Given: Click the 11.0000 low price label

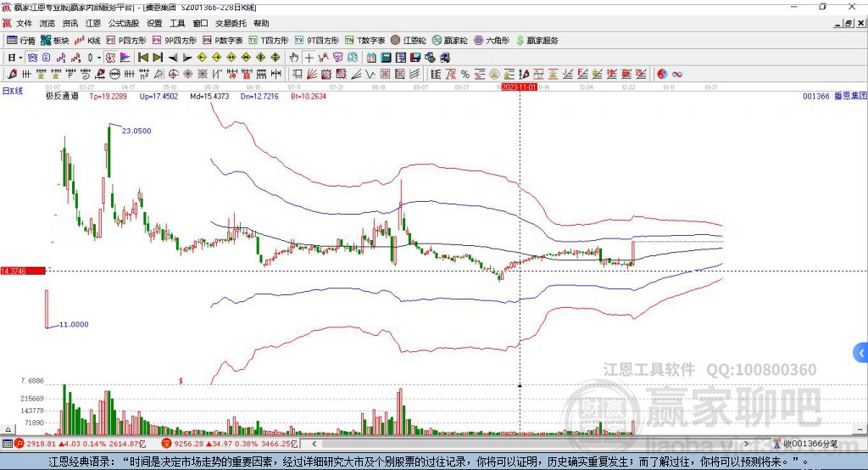Looking at the screenshot, I should point(75,324).
